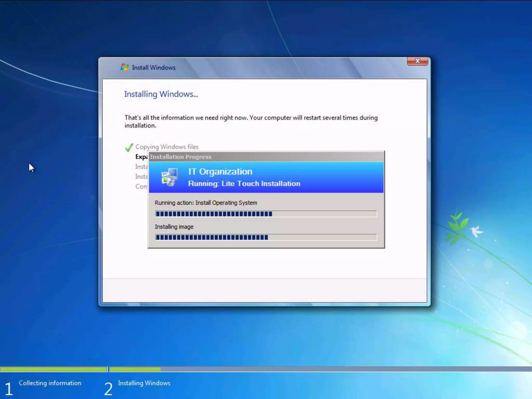532x399 pixels.
Task: Click Running: Lite Touch Installation text
Action: [244, 184]
